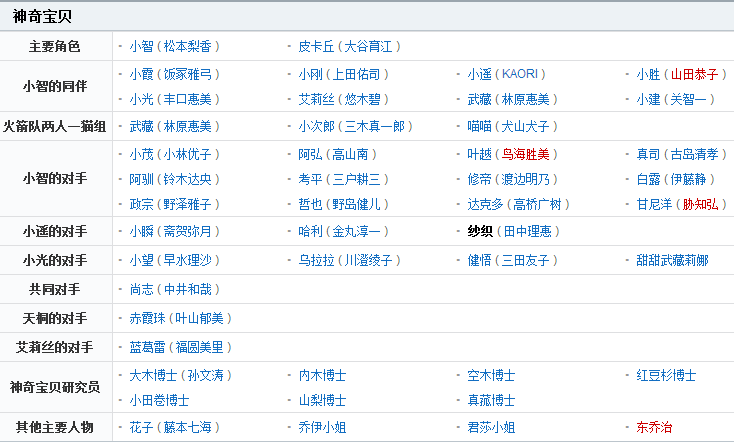Click the 渡边明乃 link
Screen dimensions: 734x443
pyautogui.click(x=525, y=179)
